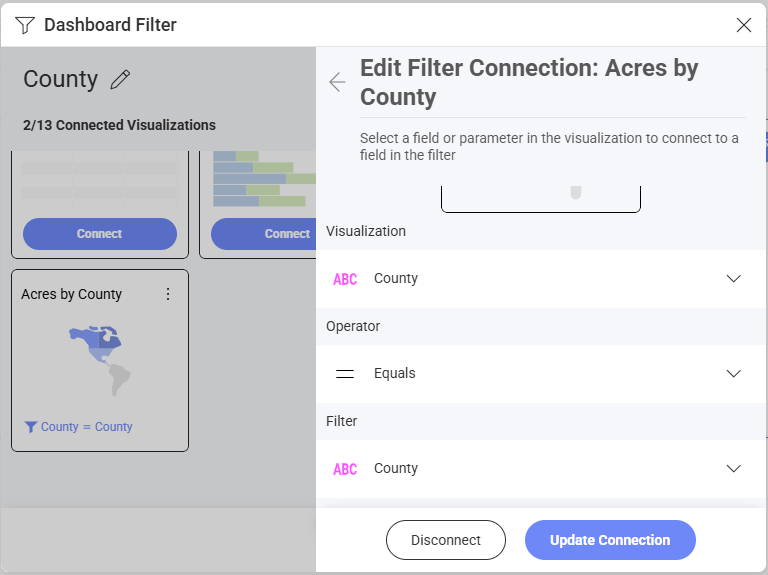This screenshot has width=768, height=575.
Task: Click the funnel icon beside Dashboard Filter title
Action: pos(25,25)
